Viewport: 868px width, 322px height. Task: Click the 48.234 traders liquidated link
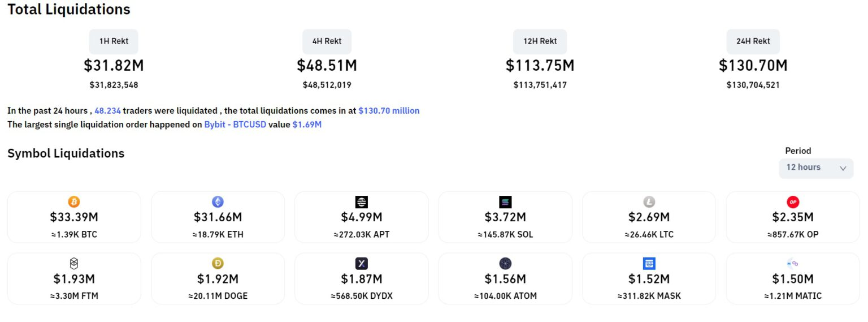point(107,111)
